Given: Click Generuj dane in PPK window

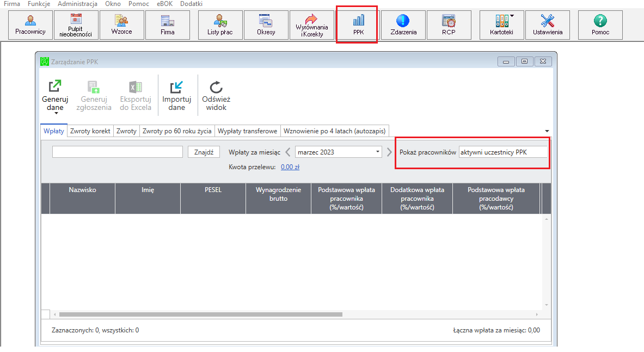Looking at the screenshot, I should click(55, 95).
